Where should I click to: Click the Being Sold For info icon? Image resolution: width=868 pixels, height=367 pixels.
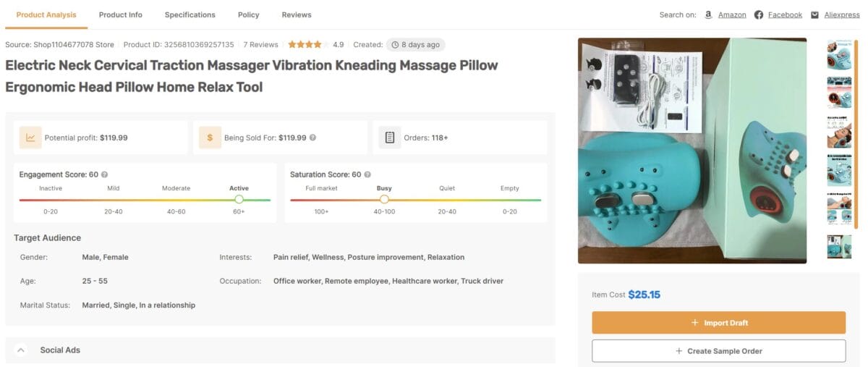pos(312,138)
